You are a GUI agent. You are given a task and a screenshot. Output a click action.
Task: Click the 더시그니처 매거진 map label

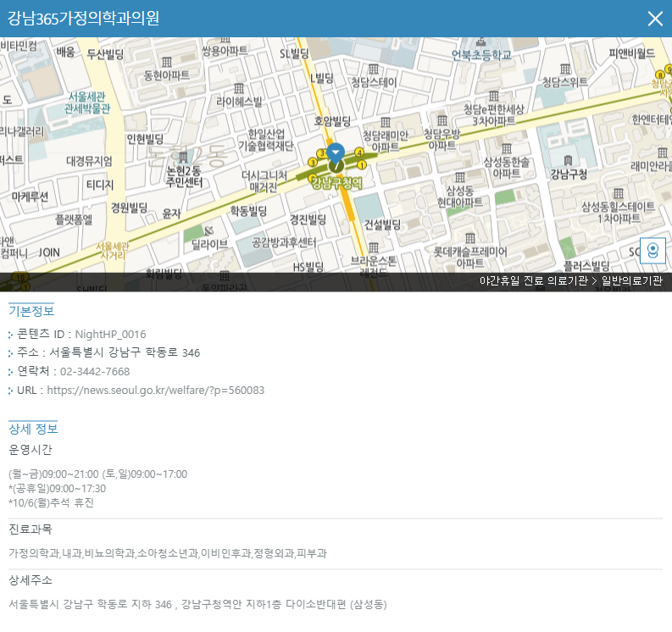(x=264, y=181)
